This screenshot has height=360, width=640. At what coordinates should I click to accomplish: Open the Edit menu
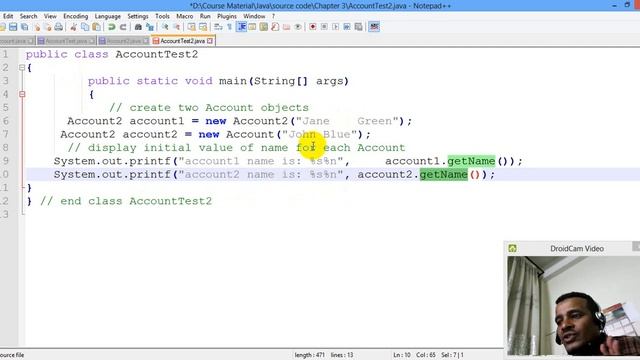point(8,16)
